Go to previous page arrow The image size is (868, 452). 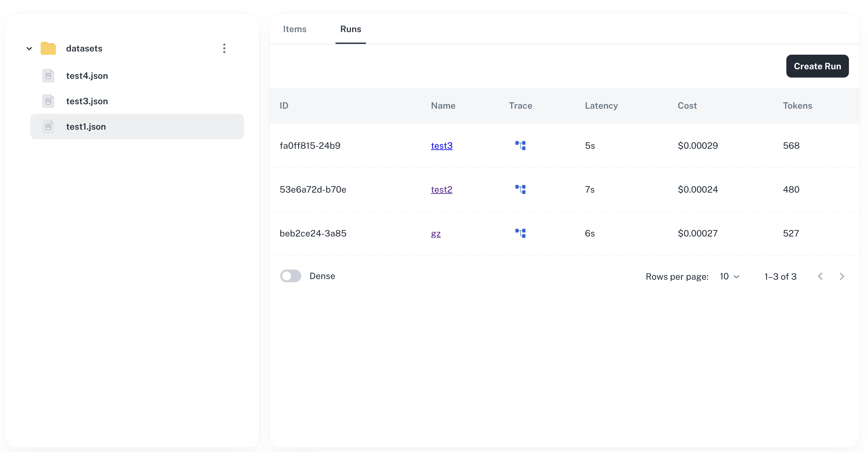pos(820,277)
